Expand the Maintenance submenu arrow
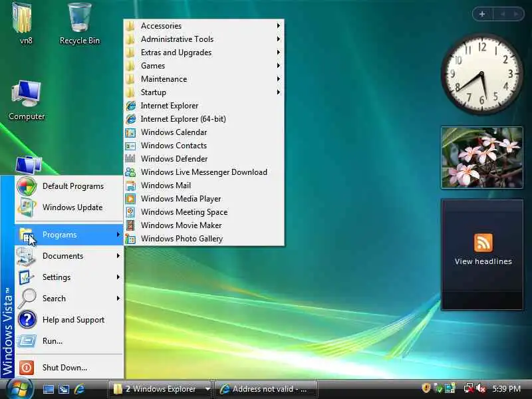 point(278,79)
